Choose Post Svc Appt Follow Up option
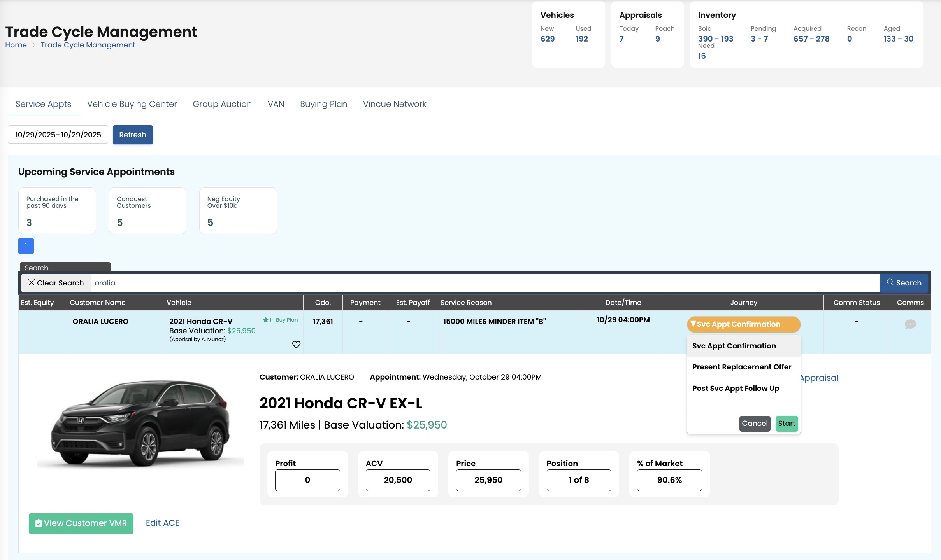Screen dimensions: 941x560 [736, 388]
